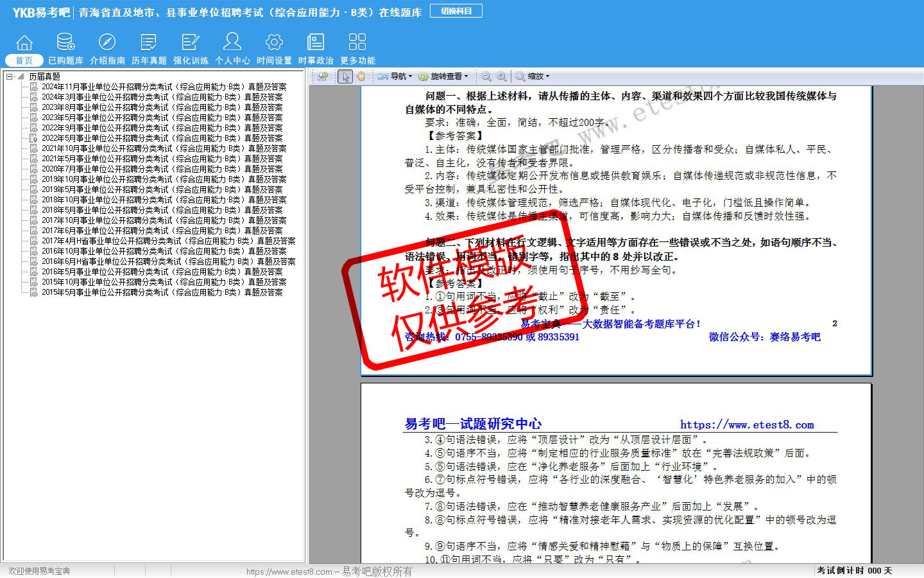Open 2024年11月 exam paper in tree
924x578 pixels.
(164, 87)
